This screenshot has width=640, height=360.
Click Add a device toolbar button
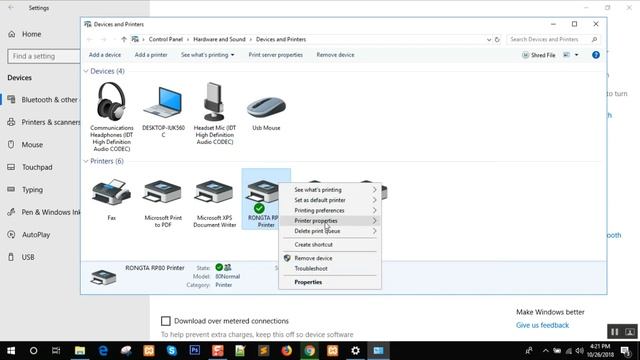click(105, 55)
